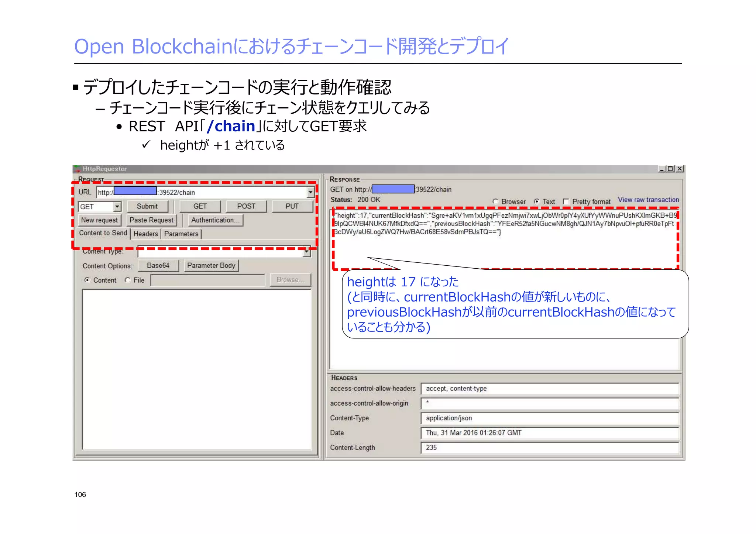Expand the Content Type dropdown
The height and width of the screenshot is (534, 756).
point(307,252)
